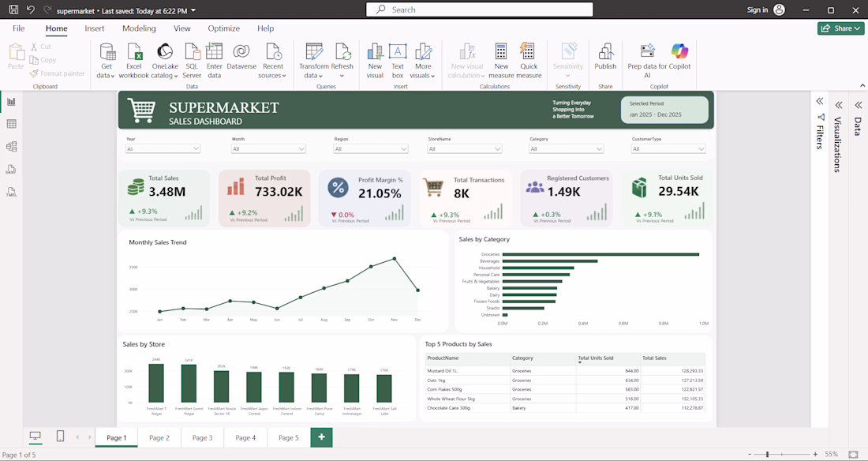Open the Copilot pane

pos(679,57)
